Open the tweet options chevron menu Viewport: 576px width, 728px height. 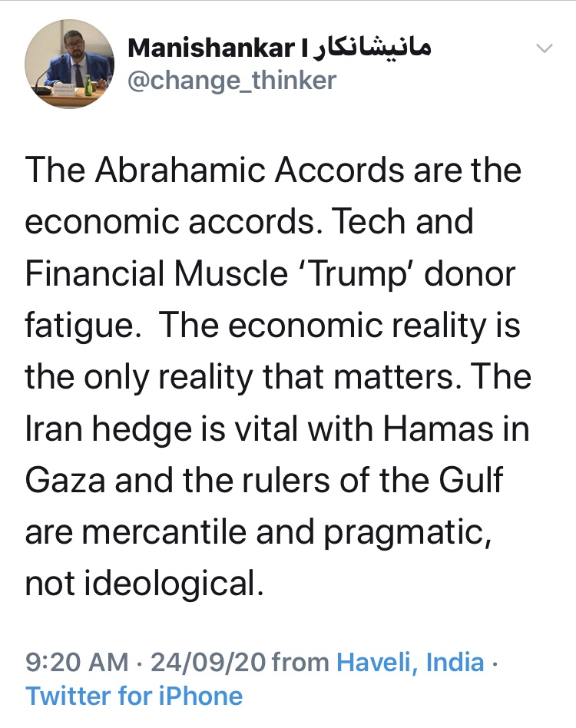point(544,48)
